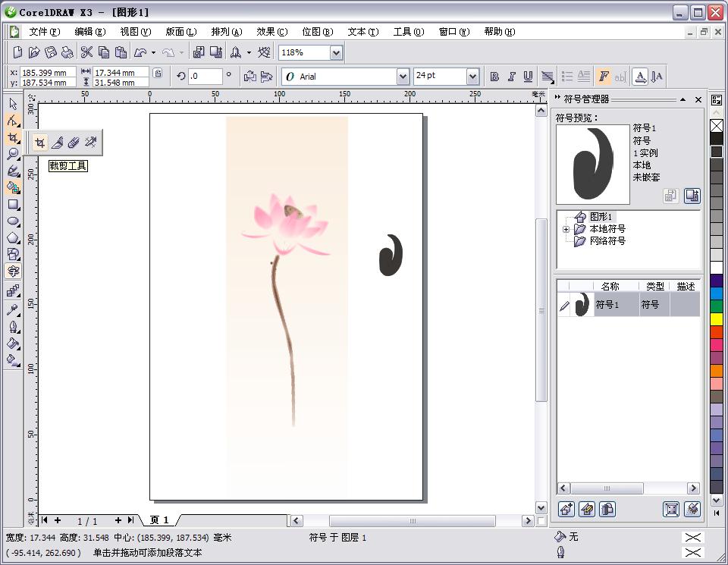This screenshot has width=728, height=565.
Task: Toggle the Format Text (F) button
Action: (x=604, y=77)
